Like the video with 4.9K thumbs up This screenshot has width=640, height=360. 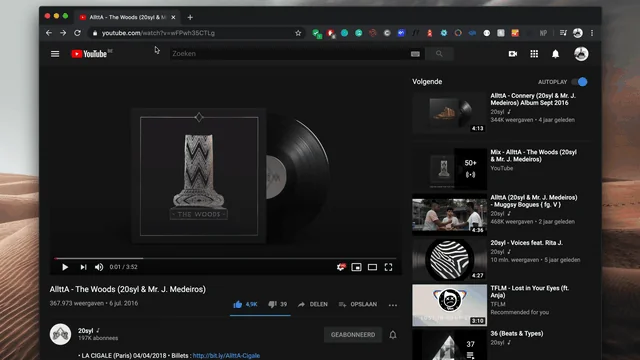click(x=245, y=304)
